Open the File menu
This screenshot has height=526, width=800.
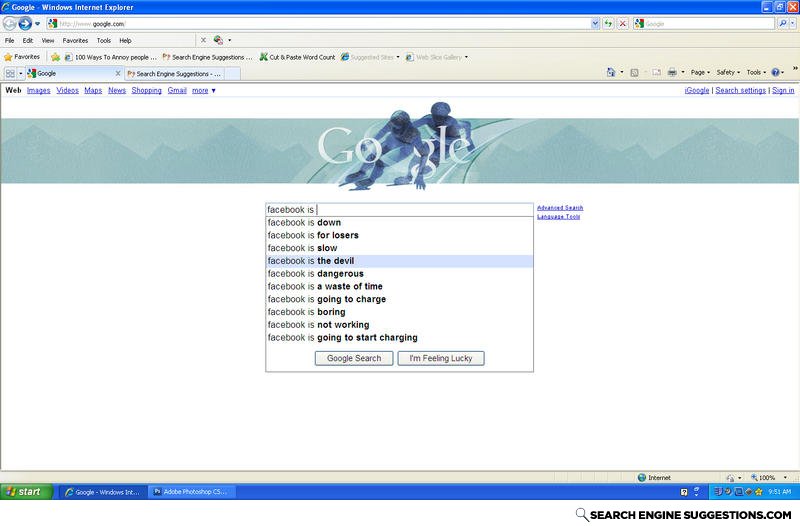point(9,40)
